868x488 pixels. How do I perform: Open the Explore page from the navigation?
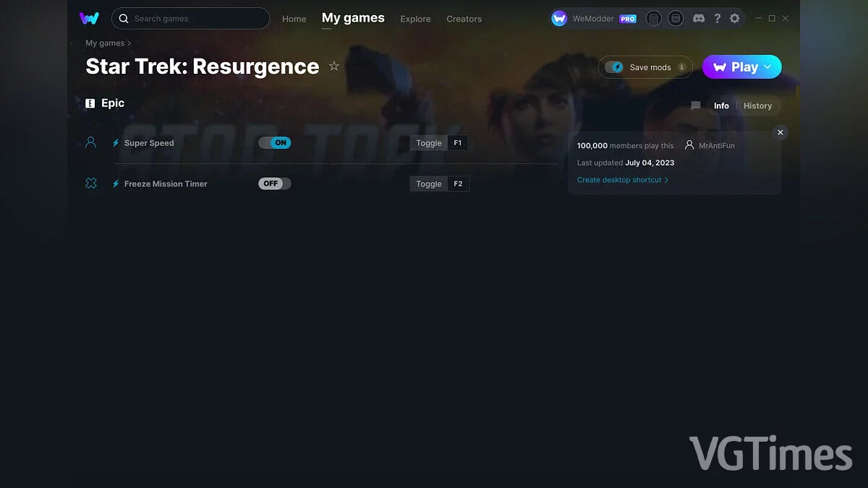(415, 19)
